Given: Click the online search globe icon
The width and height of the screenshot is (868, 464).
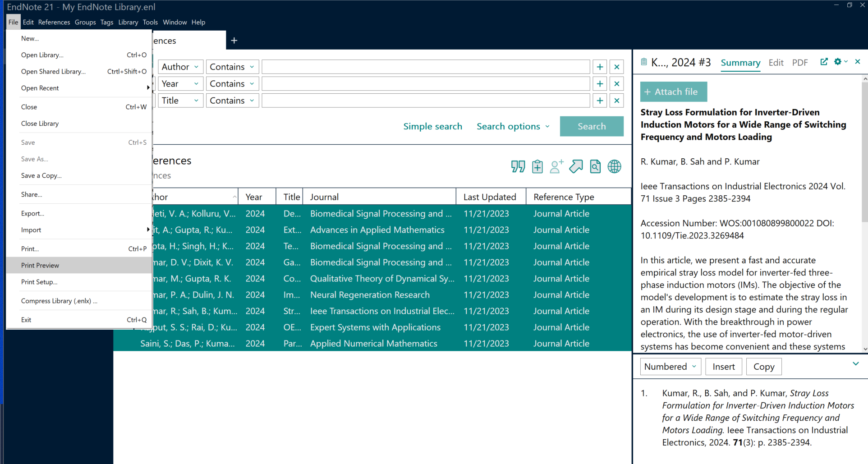Looking at the screenshot, I should click(614, 166).
